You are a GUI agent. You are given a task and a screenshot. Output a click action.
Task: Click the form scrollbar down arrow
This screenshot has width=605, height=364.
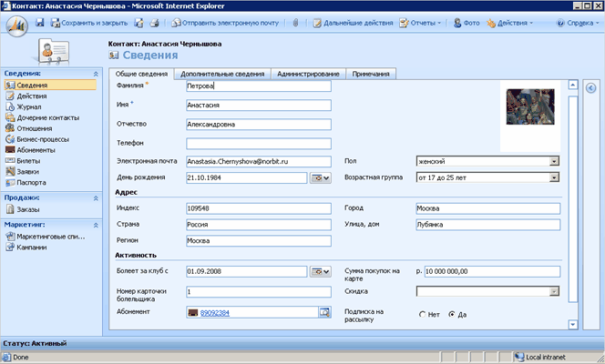click(573, 325)
